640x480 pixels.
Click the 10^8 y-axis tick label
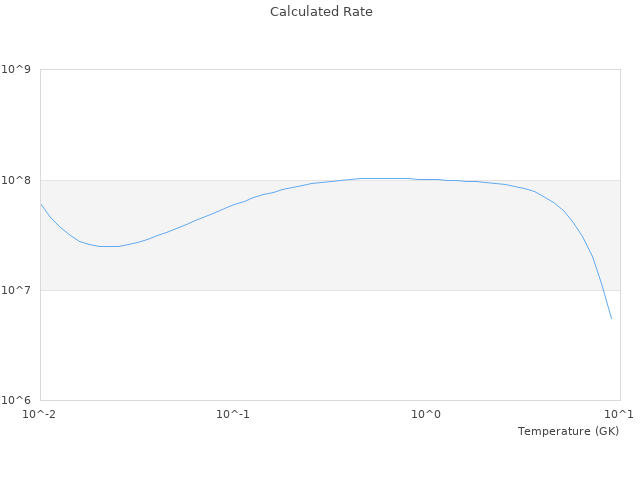click(x=18, y=180)
